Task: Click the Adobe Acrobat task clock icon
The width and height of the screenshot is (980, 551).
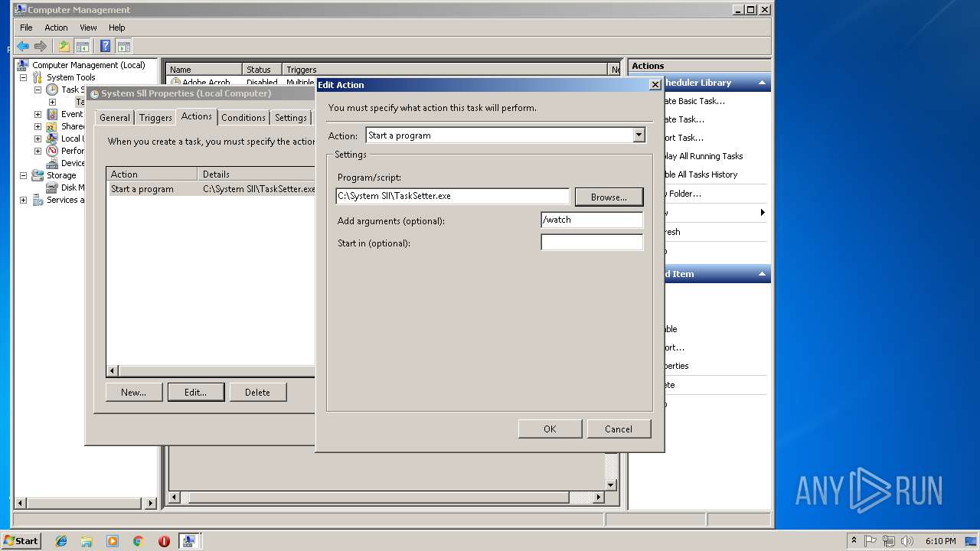Action: (x=175, y=82)
